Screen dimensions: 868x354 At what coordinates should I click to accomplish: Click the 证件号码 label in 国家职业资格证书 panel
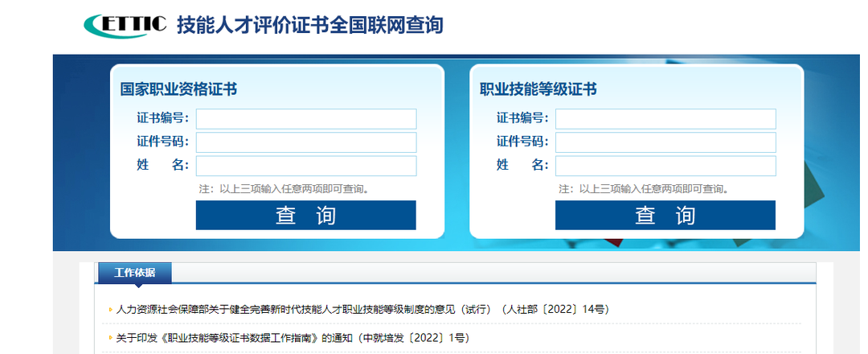pos(162,142)
